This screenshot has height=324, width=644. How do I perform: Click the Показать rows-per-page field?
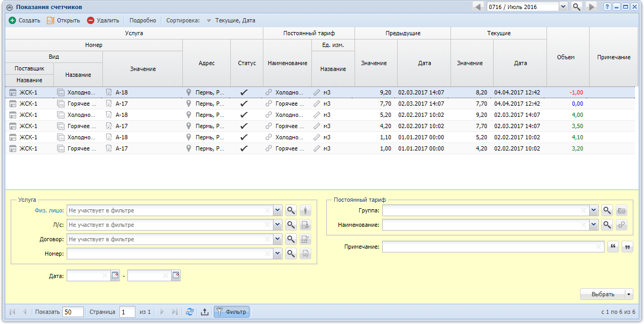pyautogui.click(x=73, y=312)
